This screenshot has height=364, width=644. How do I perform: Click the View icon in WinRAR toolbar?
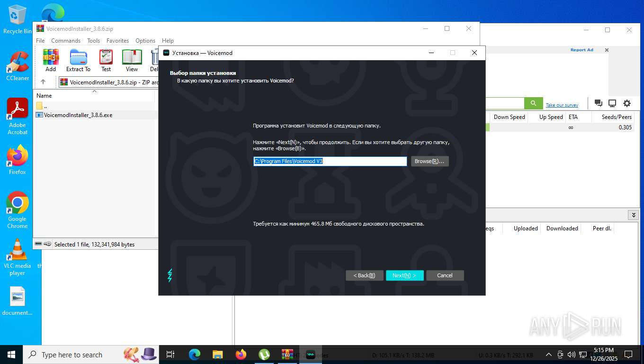132,61
